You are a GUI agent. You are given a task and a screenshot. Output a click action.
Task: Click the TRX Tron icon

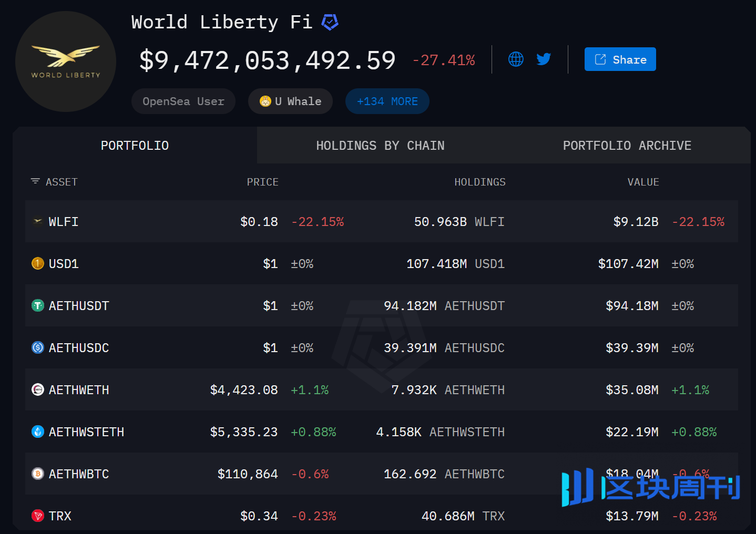point(38,516)
